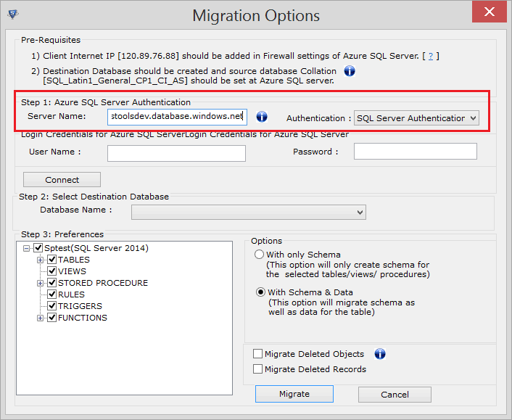Viewport: 512px width, 420px height.
Task: Toggle the RULES checkbox
Action: (x=52, y=295)
